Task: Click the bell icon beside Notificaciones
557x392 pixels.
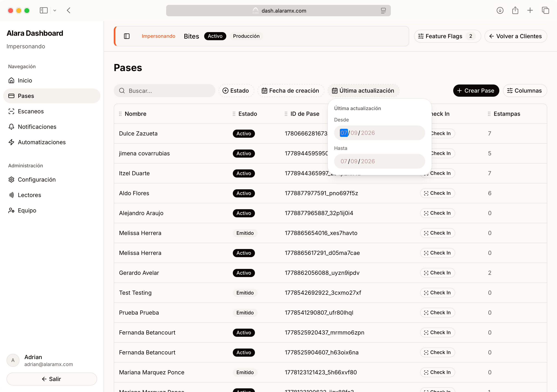Action: (11, 127)
